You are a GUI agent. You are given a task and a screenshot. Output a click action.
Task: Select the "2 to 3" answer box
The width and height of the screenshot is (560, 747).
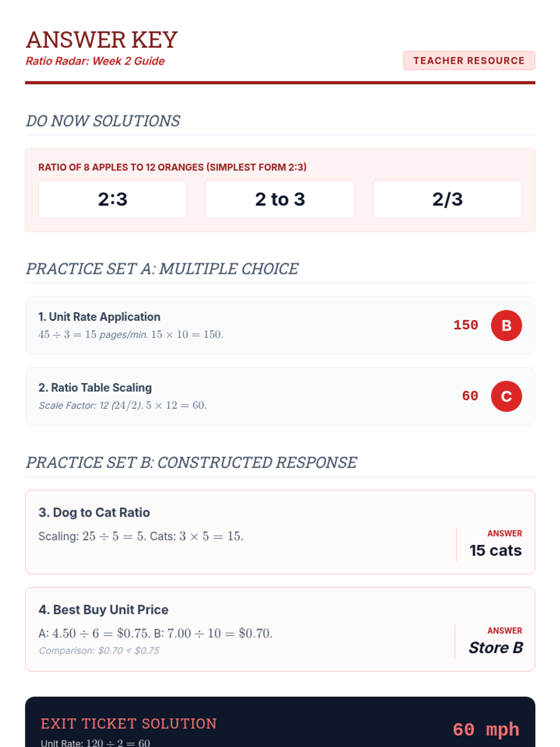pyautogui.click(x=280, y=199)
